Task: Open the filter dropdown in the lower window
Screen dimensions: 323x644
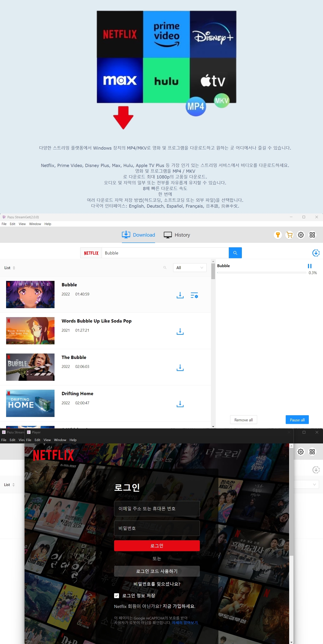Action: pos(306,485)
